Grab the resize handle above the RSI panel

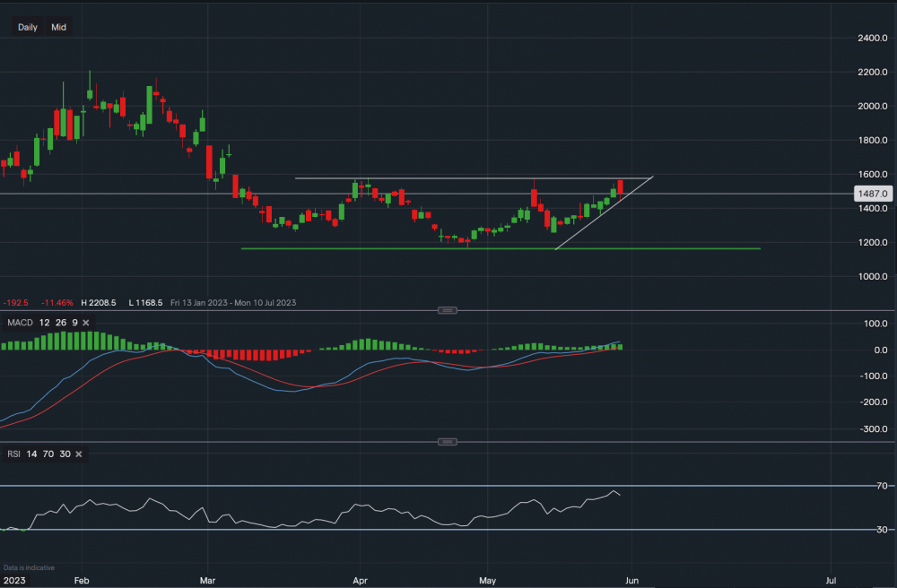pos(447,442)
